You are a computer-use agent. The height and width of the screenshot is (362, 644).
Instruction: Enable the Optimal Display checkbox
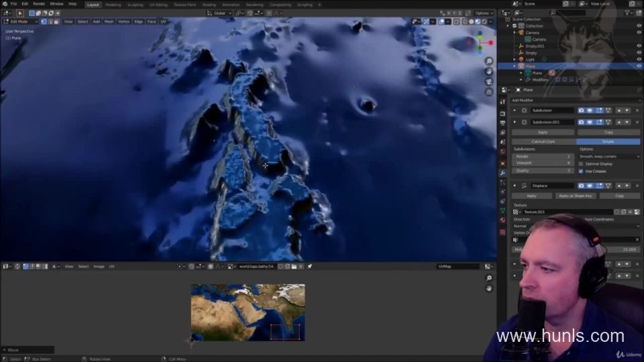(581, 164)
